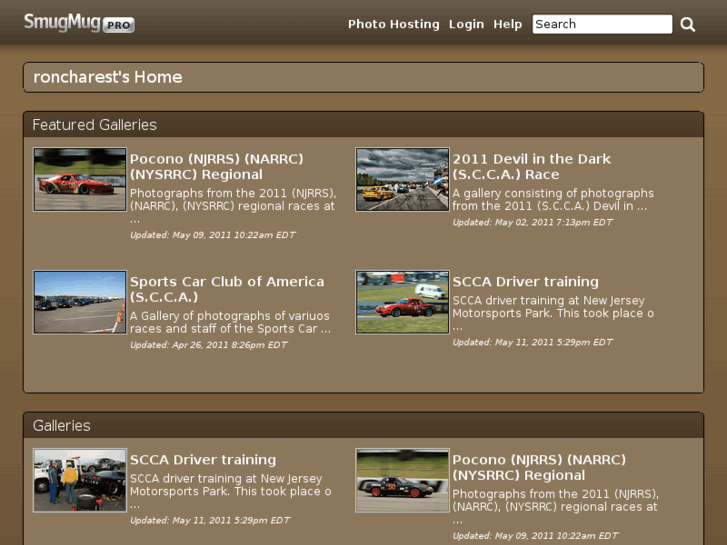
Task: Click text 'Updated: Apr 26, 2011 8:26pm EDT'
Action: [209, 345]
